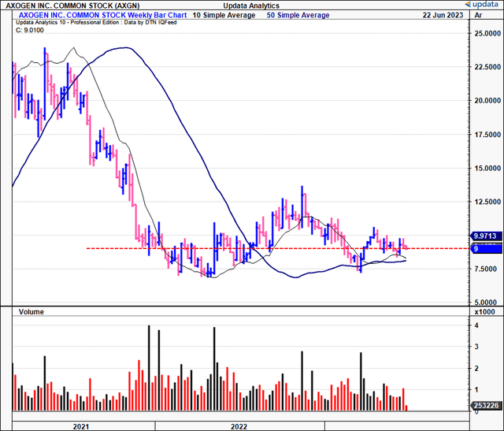Select the AXOGEN INC. COMMON STOCK (AXGN) title
The width and height of the screenshot is (504, 431).
(x=73, y=6)
